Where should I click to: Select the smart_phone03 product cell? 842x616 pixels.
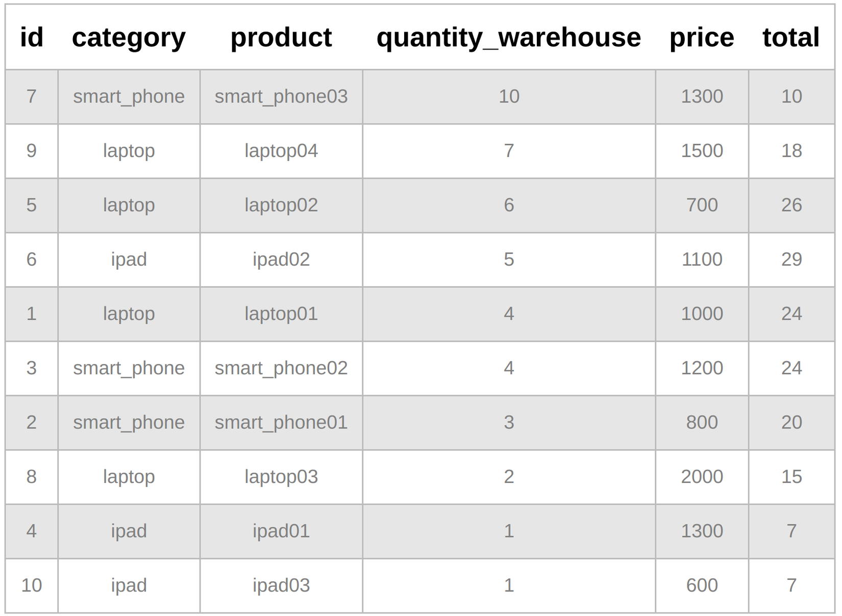281,96
